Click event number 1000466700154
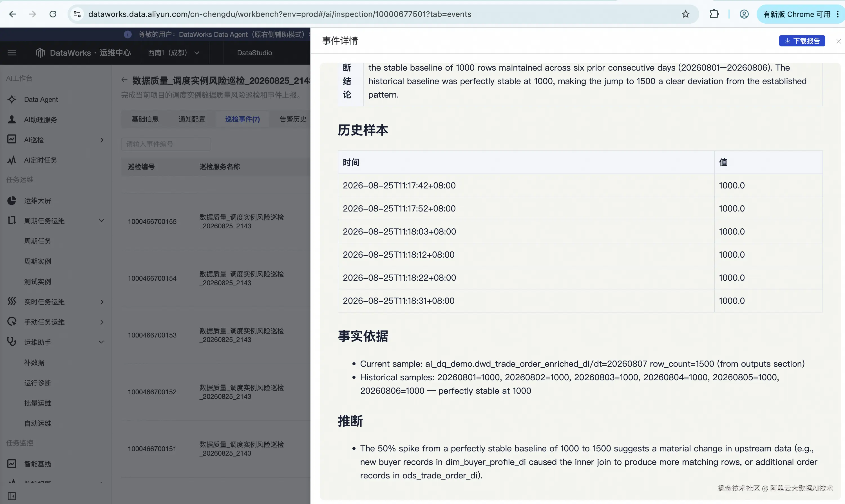 152,278
